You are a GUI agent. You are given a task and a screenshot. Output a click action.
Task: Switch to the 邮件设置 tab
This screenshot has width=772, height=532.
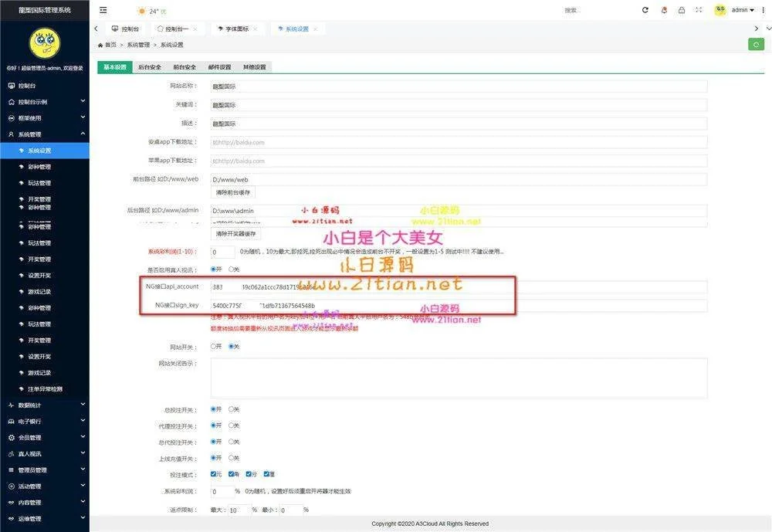point(219,67)
